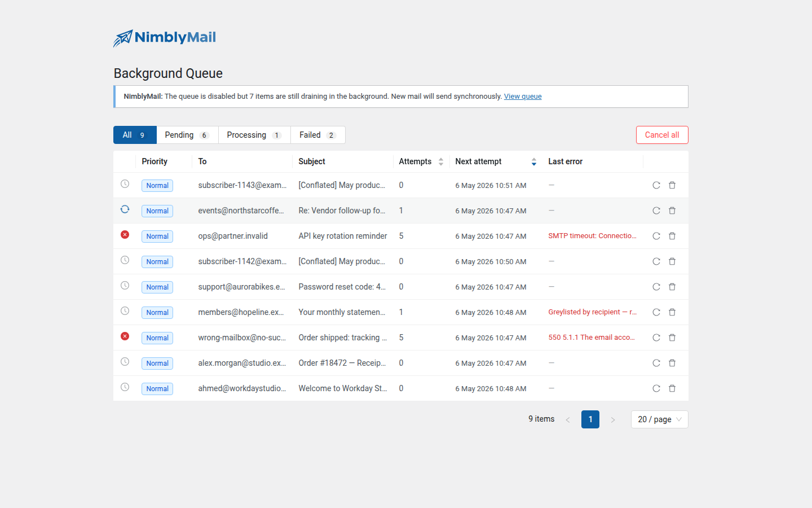812x508 pixels.
Task: Delete the support@aurorabikes email
Action: pyautogui.click(x=672, y=287)
